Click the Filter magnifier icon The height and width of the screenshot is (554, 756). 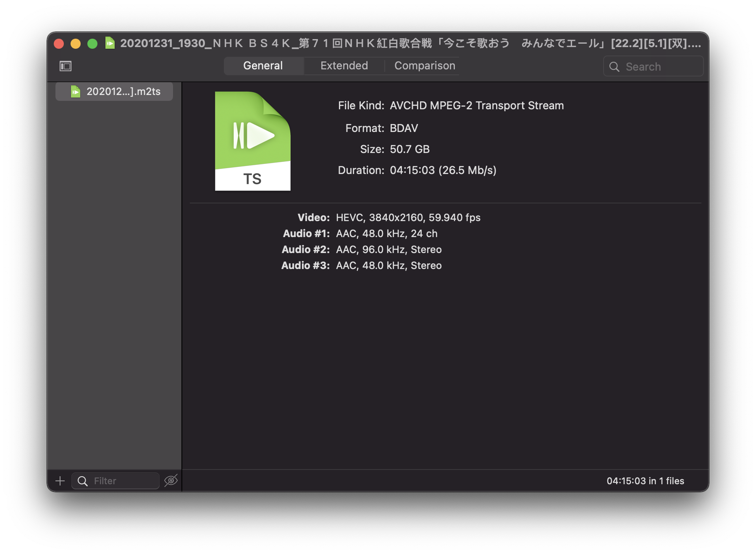tap(83, 481)
